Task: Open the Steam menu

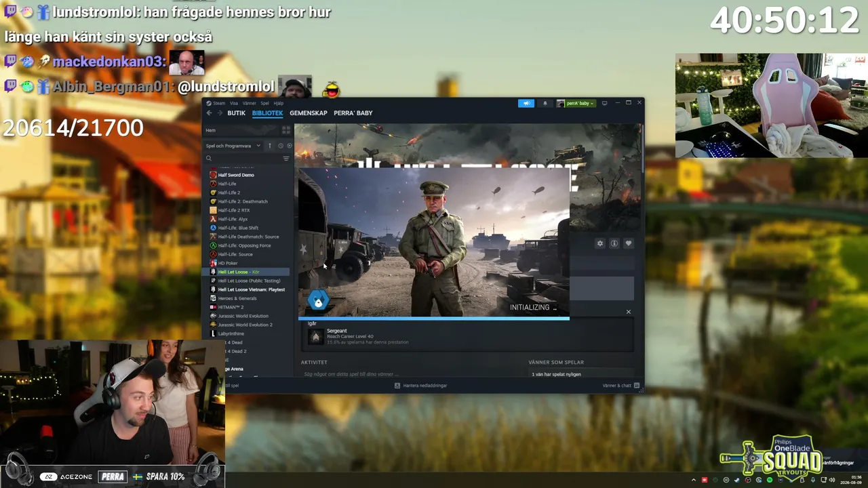Action: [219, 103]
